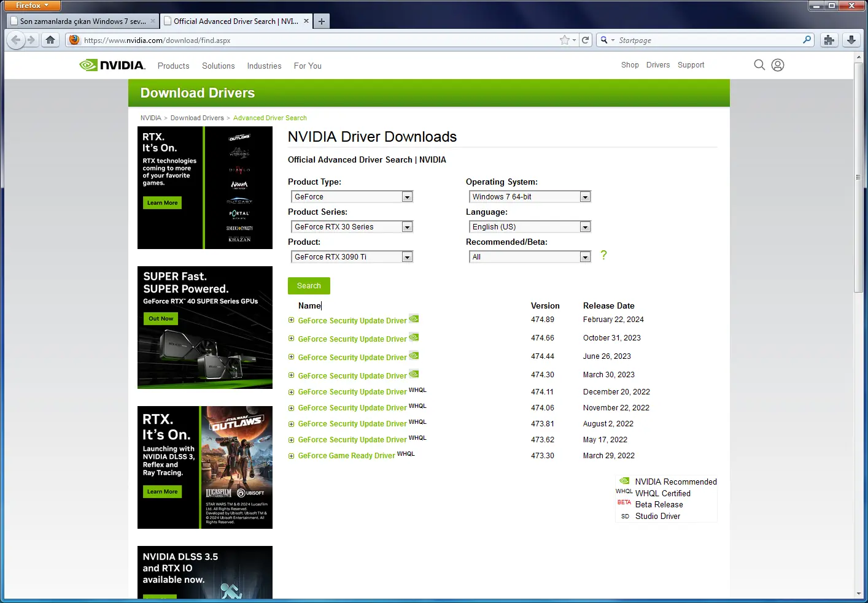
Task: Go back with browser back arrow
Action: coord(16,40)
